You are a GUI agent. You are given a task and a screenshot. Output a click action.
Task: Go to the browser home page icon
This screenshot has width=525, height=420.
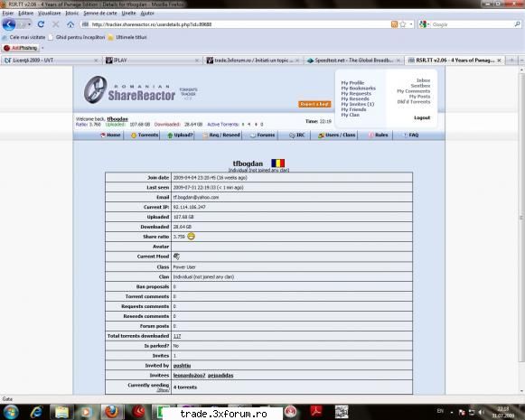[70, 24]
